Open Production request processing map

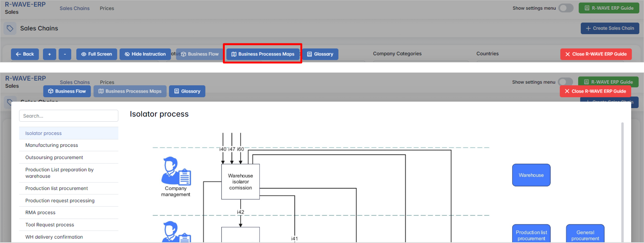60,201
